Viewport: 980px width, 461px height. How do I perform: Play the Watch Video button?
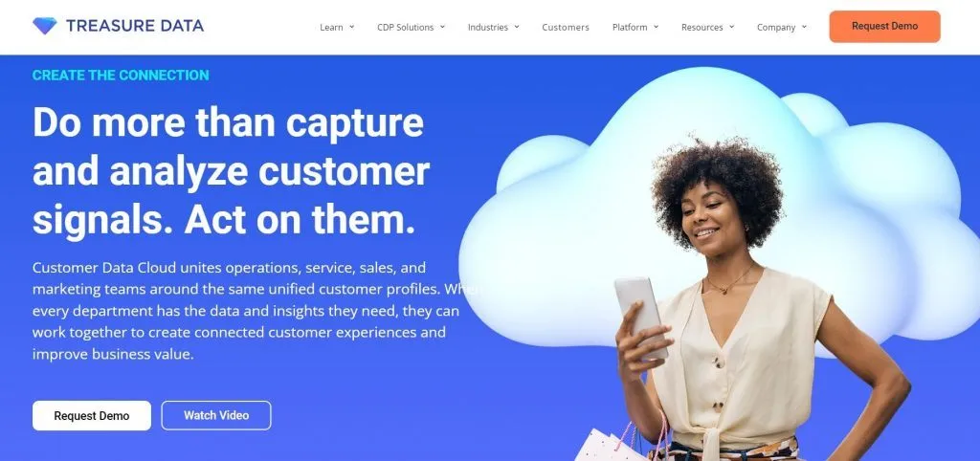(216, 415)
